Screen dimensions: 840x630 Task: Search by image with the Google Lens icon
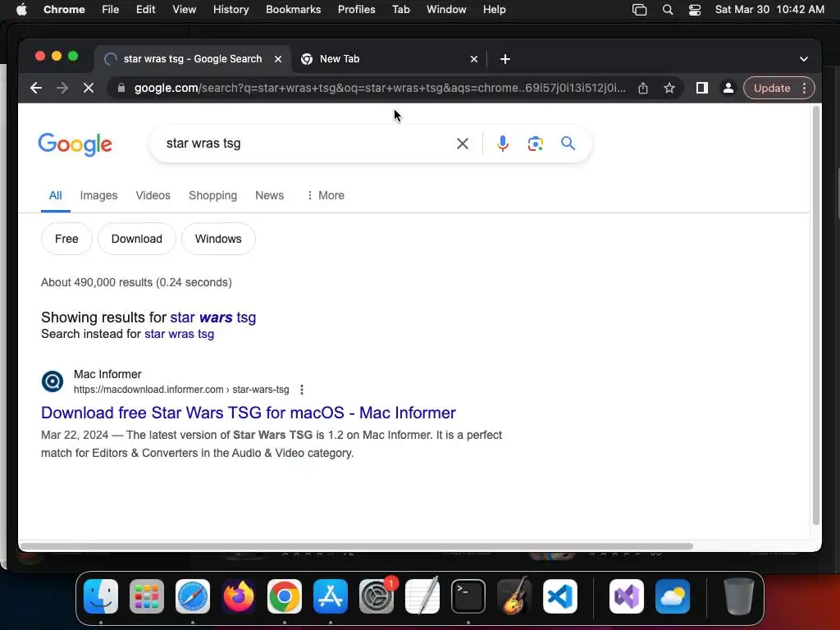click(535, 144)
